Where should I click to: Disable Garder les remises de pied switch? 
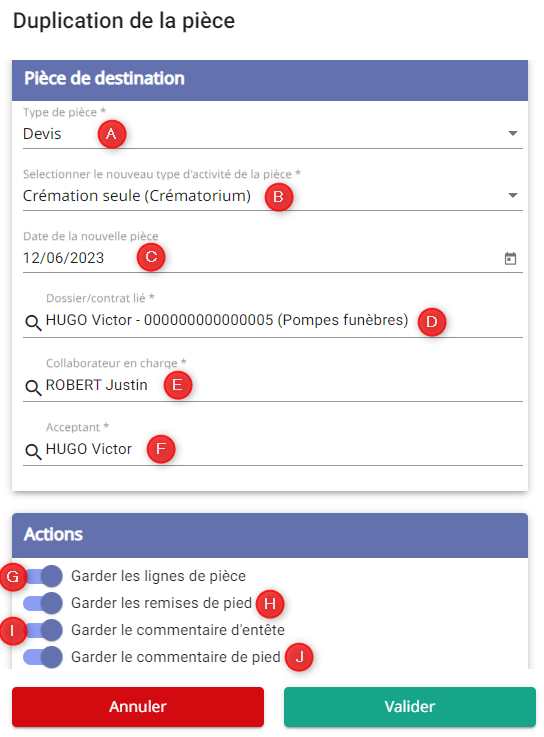pos(43,603)
